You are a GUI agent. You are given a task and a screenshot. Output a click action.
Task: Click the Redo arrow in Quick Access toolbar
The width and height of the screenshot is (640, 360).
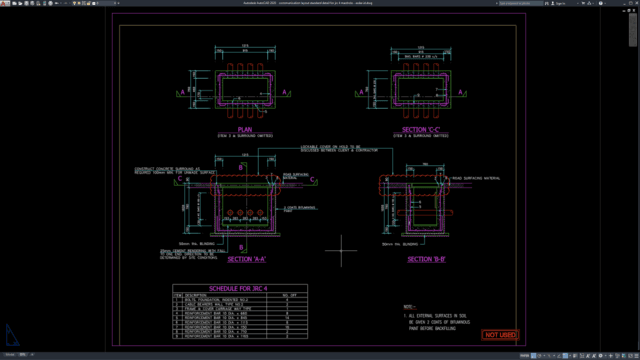click(66, 3)
